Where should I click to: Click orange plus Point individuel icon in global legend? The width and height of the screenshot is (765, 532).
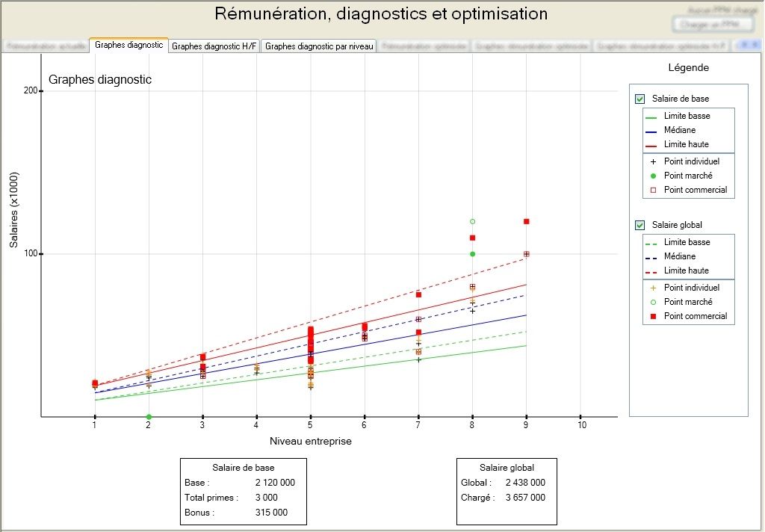[x=653, y=288]
